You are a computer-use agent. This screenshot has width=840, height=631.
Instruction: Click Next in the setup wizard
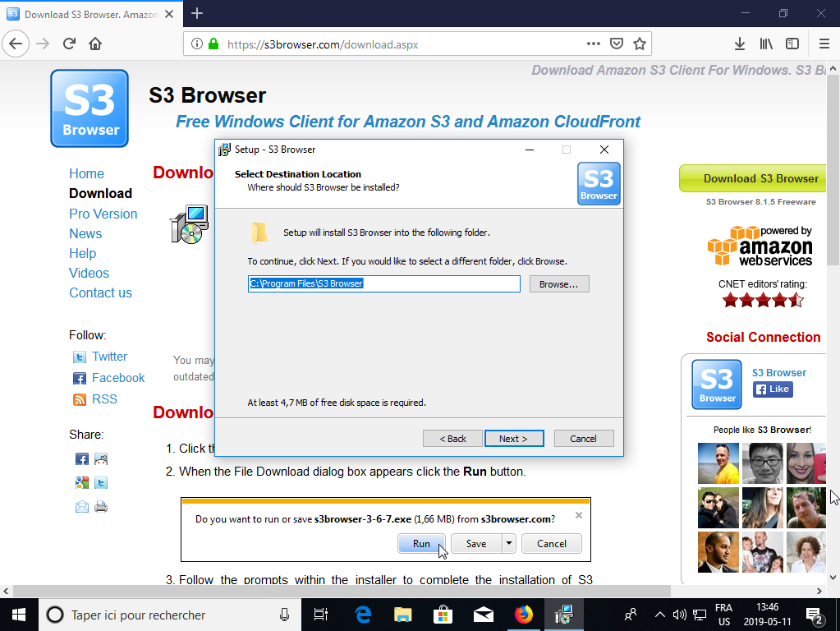(514, 439)
